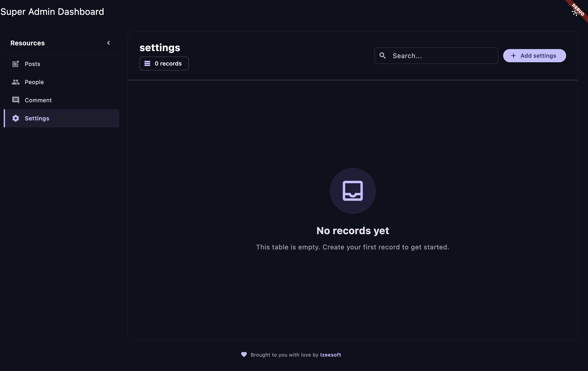Click the plus icon on Add settings
Image resolution: width=588 pixels, height=371 pixels.
(513, 56)
